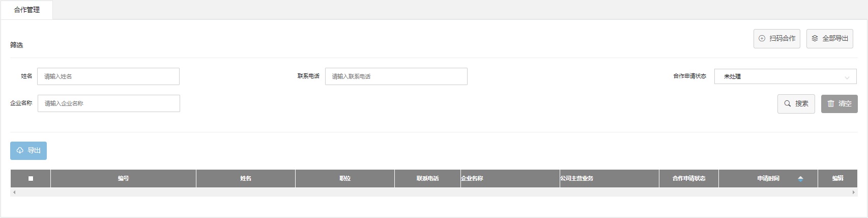
Task: Click the table scrollbar's right arrow
Action: tap(853, 193)
